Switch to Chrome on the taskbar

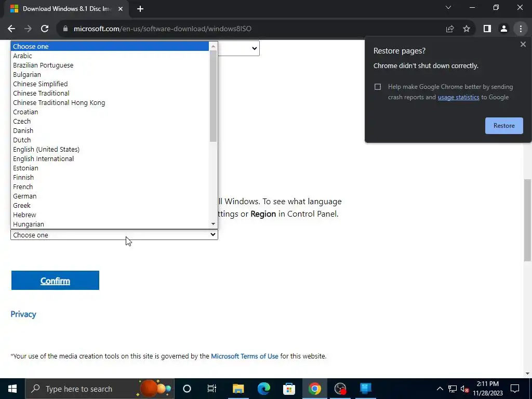(314, 389)
